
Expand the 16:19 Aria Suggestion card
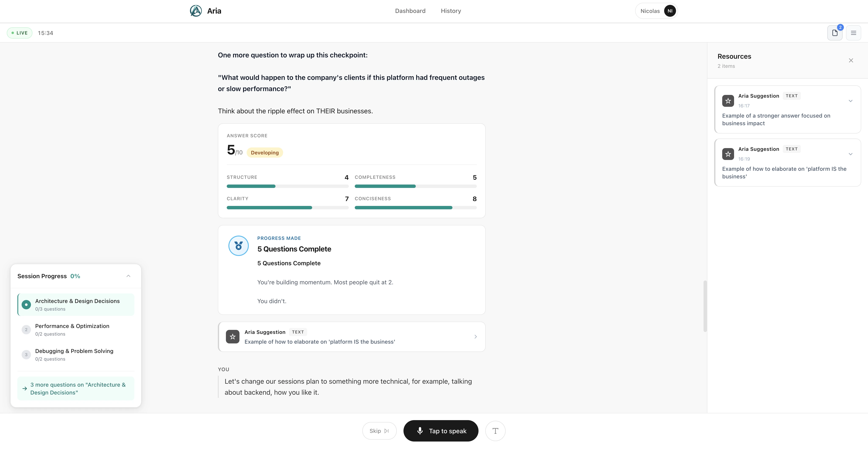pyautogui.click(x=850, y=154)
